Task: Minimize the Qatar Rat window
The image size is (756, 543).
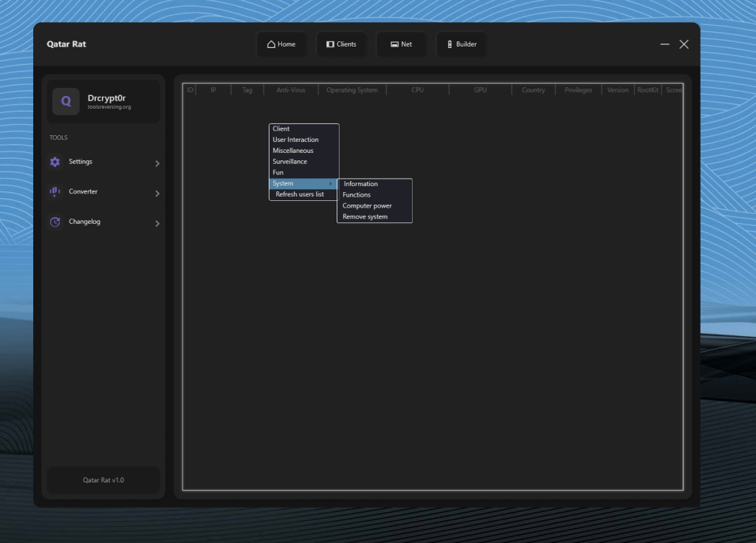Action: (665, 44)
